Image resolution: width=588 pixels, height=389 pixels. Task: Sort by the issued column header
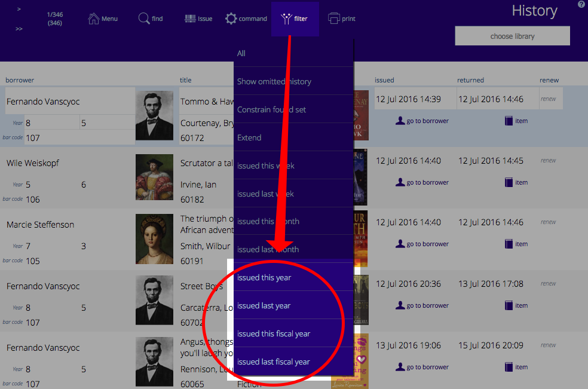point(384,80)
